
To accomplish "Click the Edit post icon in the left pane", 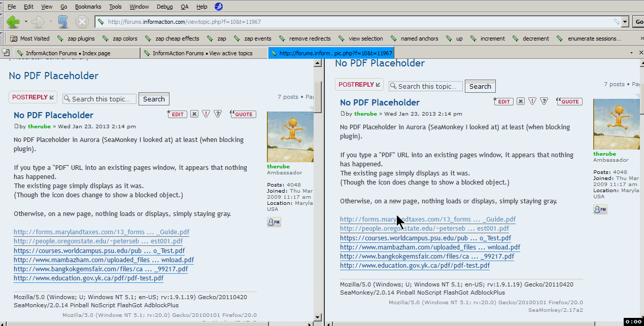I will pyautogui.click(x=177, y=114).
